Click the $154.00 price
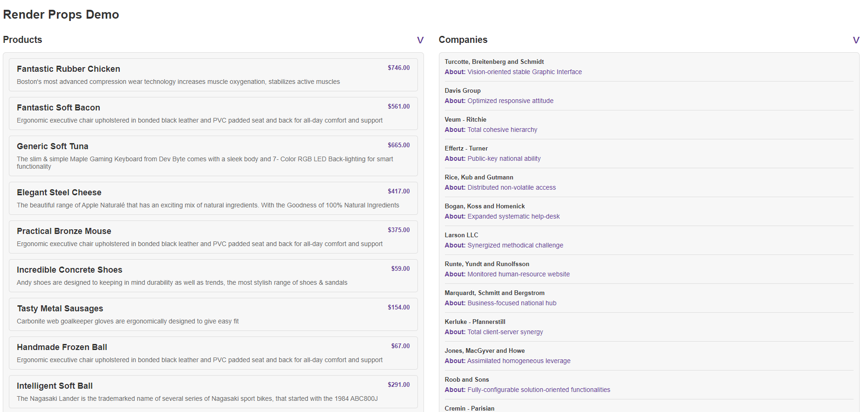The image size is (868, 412). (x=399, y=307)
